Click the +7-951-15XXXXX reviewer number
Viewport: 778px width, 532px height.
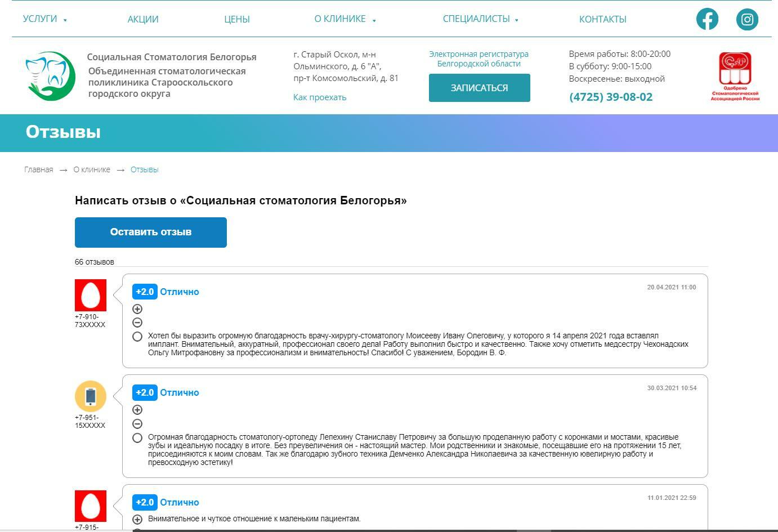pos(90,422)
